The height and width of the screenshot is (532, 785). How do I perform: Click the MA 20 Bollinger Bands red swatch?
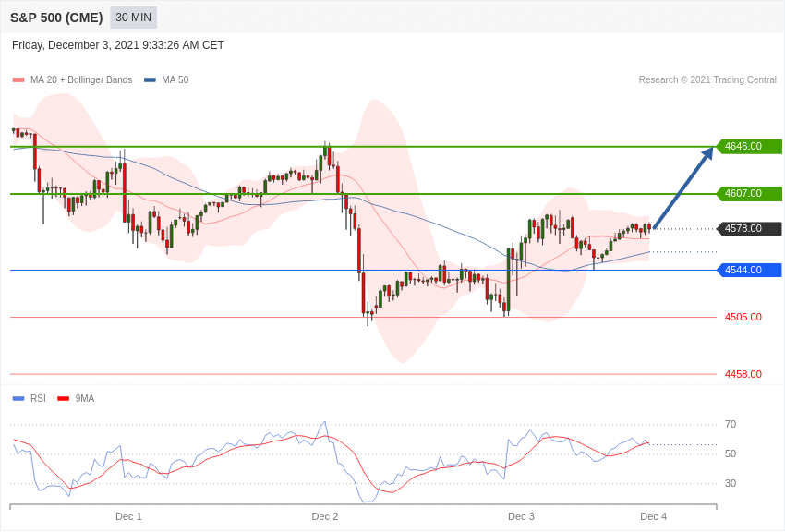click(x=18, y=80)
